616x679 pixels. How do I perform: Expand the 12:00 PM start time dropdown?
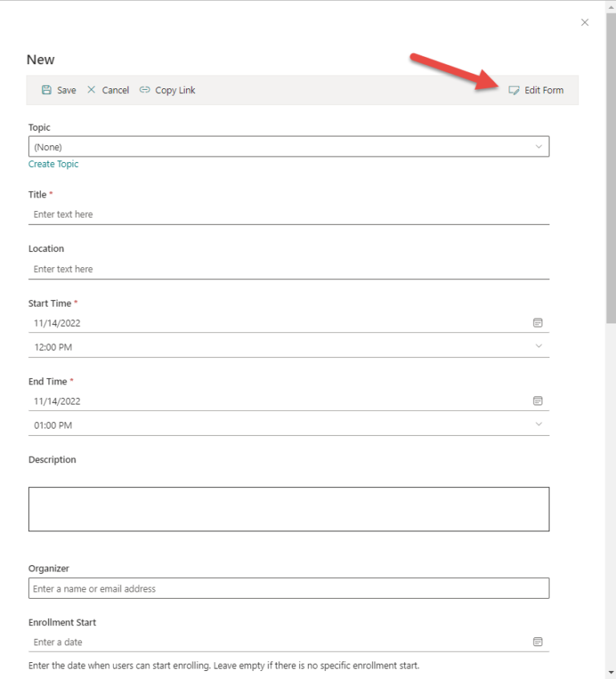[539, 346]
